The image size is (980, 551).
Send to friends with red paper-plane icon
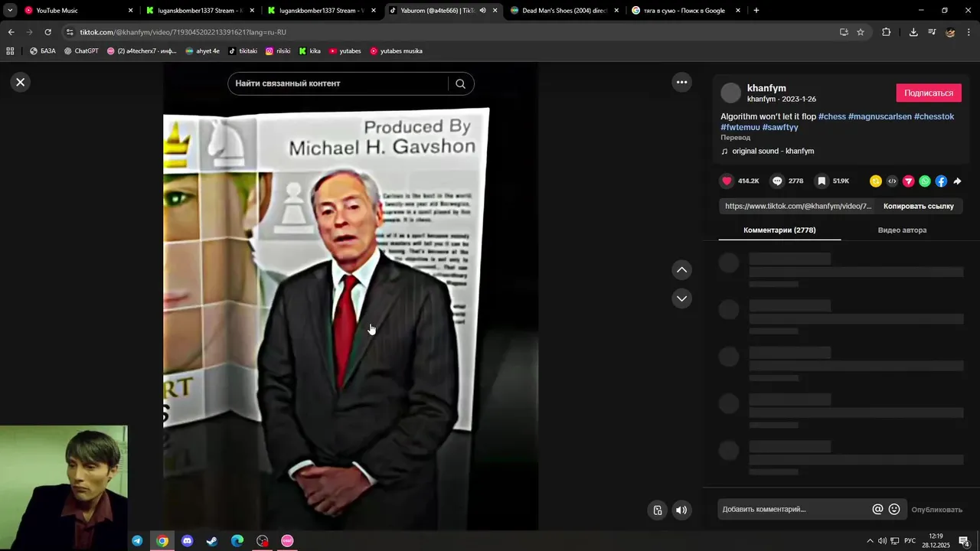point(908,181)
